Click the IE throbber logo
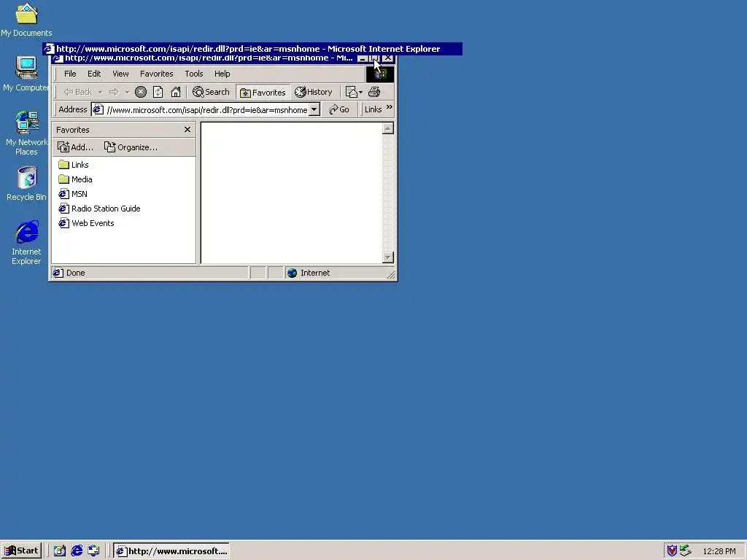Screen dimensions: 747x560 click(x=379, y=74)
